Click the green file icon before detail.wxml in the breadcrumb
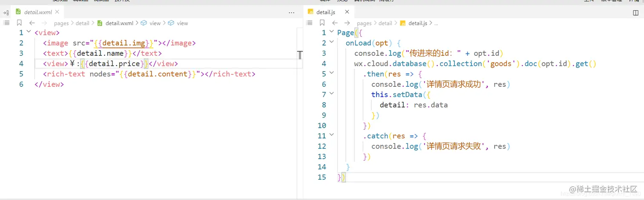Image resolution: width=644 pixels, height=200 pixels. tap(100, 23)
